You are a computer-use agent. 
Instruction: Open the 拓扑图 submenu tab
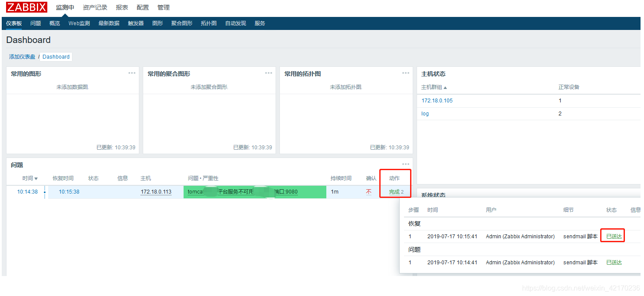pos(209,23)
